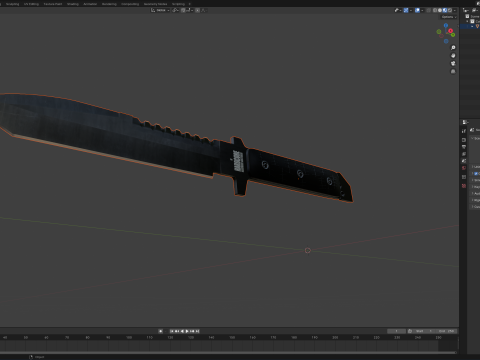
Task: Add a new workspace with the plus button
Action: [x=190, y=4]
